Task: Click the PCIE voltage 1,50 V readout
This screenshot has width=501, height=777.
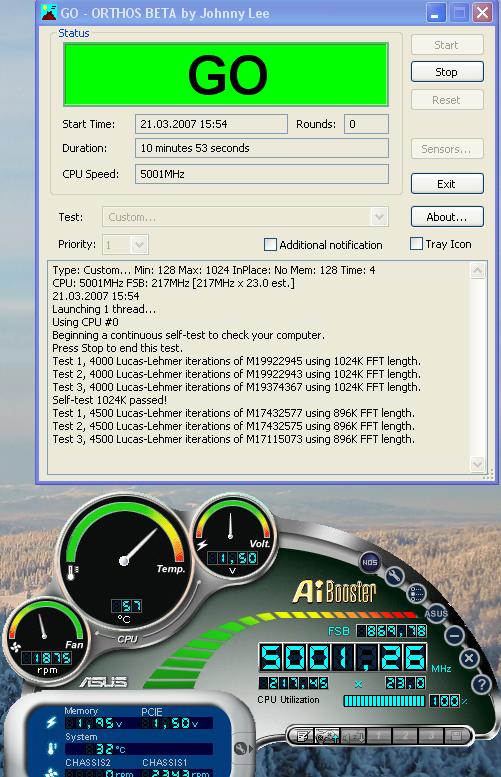Action: [x=169, y=723]
